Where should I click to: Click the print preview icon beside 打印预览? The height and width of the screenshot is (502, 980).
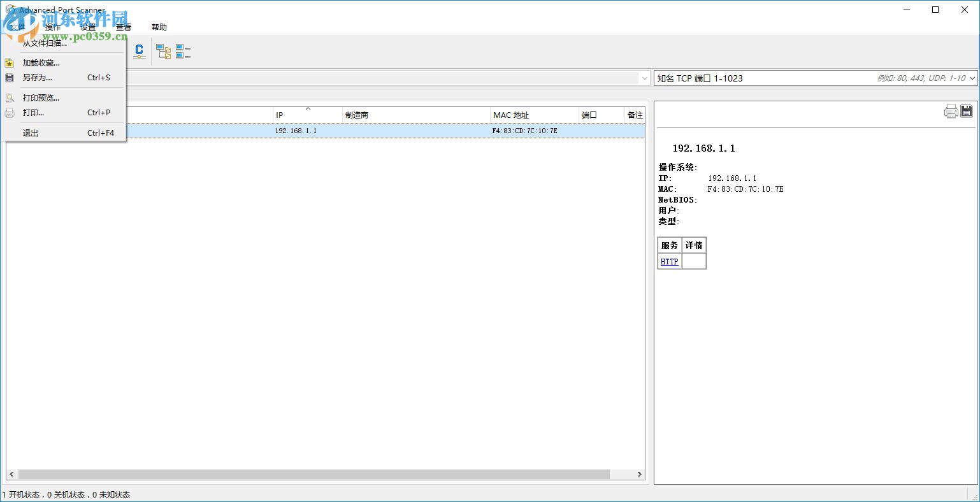click(9, 97)
